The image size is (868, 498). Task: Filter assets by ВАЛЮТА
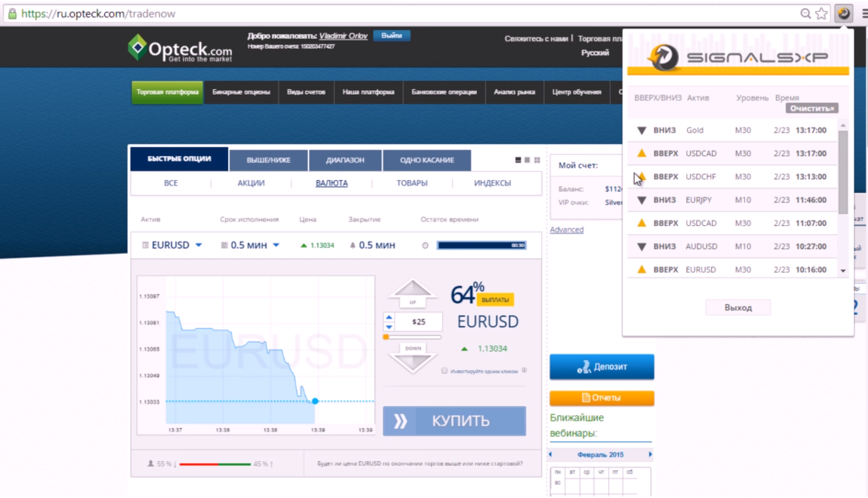[332, 183]
